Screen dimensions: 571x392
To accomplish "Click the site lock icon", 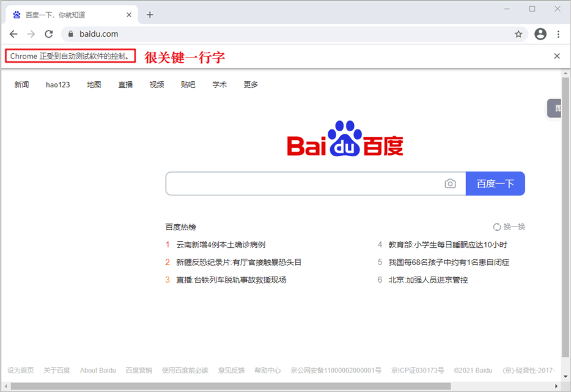I will pyautogui.click(x=70, y=34).
